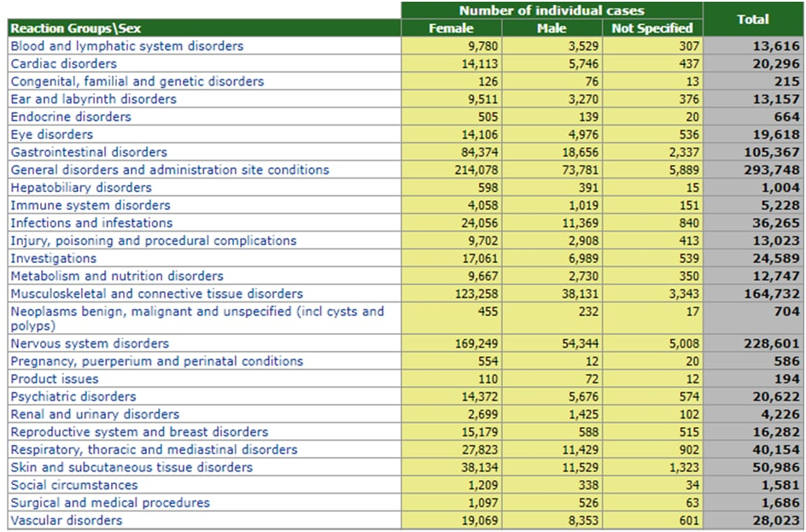Open Blood and lymphatic system disorders row

pos(127,46)
